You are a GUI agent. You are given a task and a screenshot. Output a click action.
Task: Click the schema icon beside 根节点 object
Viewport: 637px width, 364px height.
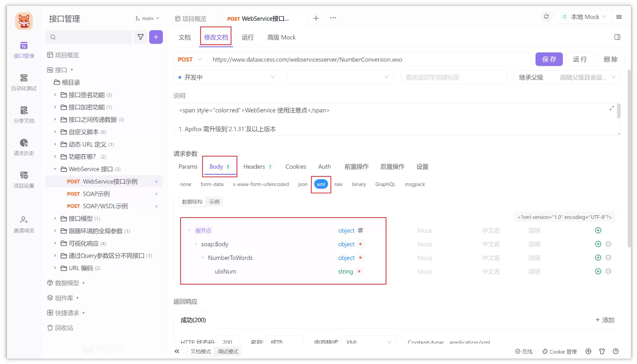coord(360,230)
